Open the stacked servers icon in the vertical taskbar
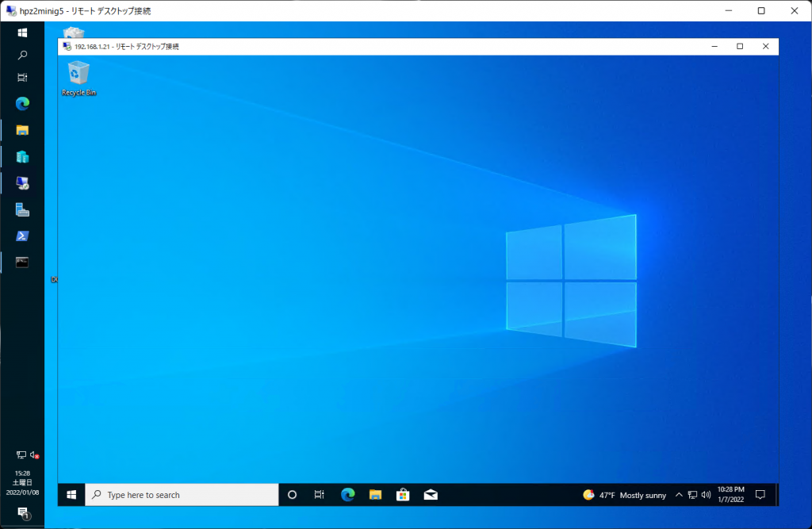Image resolution: width=812 pixels, height=529 pixels. (x=22, y=209)
